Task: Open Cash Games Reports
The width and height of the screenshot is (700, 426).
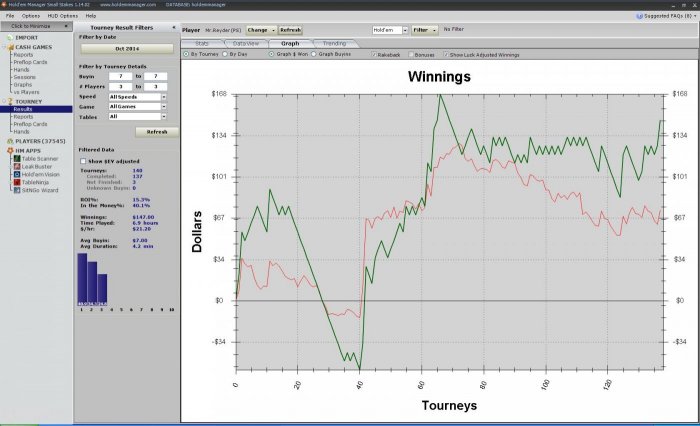Action: pyautogui.click(x=23, y=54)
